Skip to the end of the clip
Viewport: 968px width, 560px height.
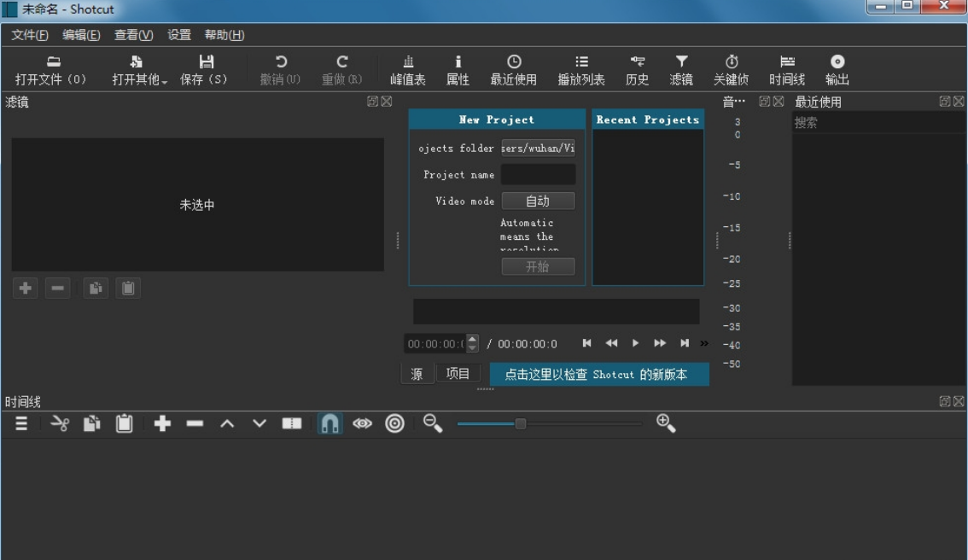coord(684,343)
